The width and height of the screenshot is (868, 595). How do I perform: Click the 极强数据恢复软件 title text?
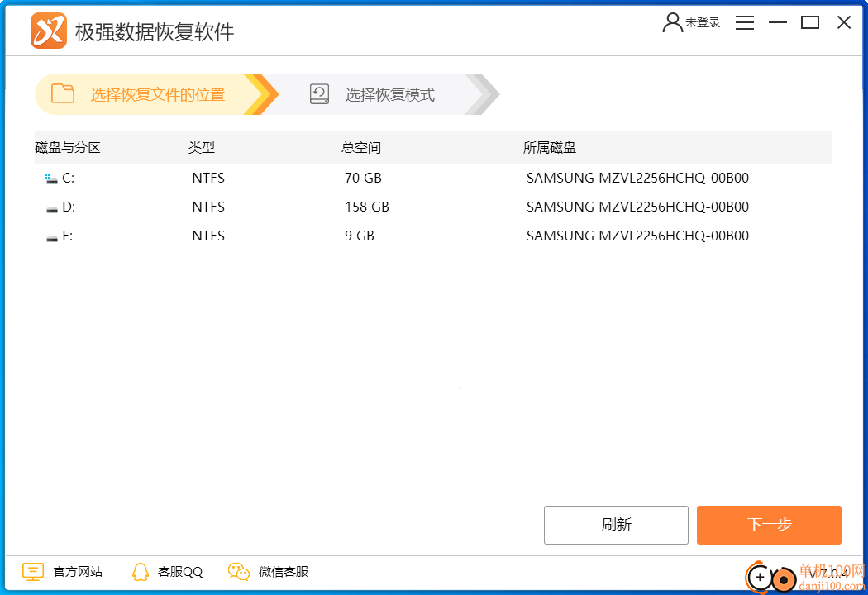tap(155, 31)
